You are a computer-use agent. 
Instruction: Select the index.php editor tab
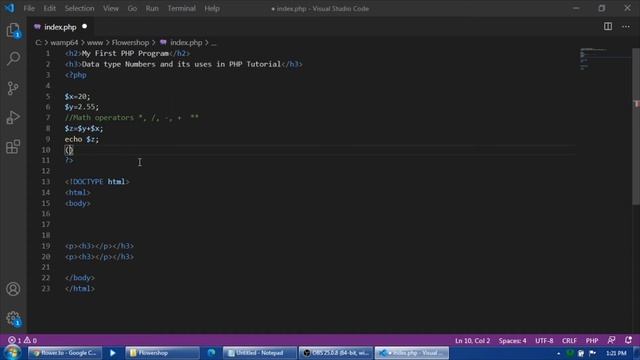point(60,27)
